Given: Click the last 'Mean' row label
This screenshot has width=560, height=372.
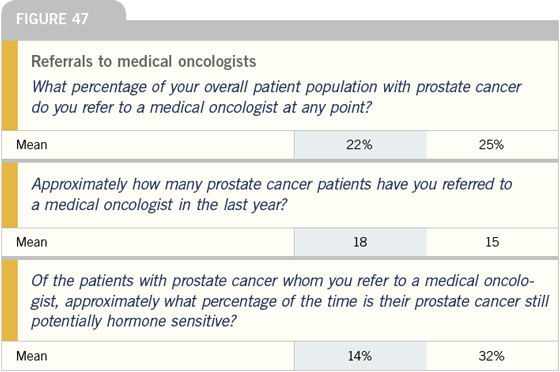Looking at the screenshot, I should (x=31, y=356).
